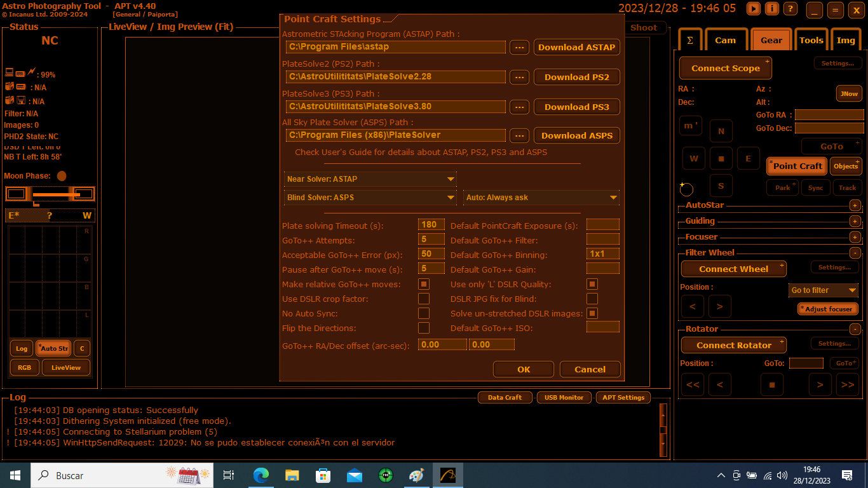Toggle DSLR JPG fix for Blind checkbox
Screen dimensions: 868x488
pyautogui.click(x=592, y=299)
